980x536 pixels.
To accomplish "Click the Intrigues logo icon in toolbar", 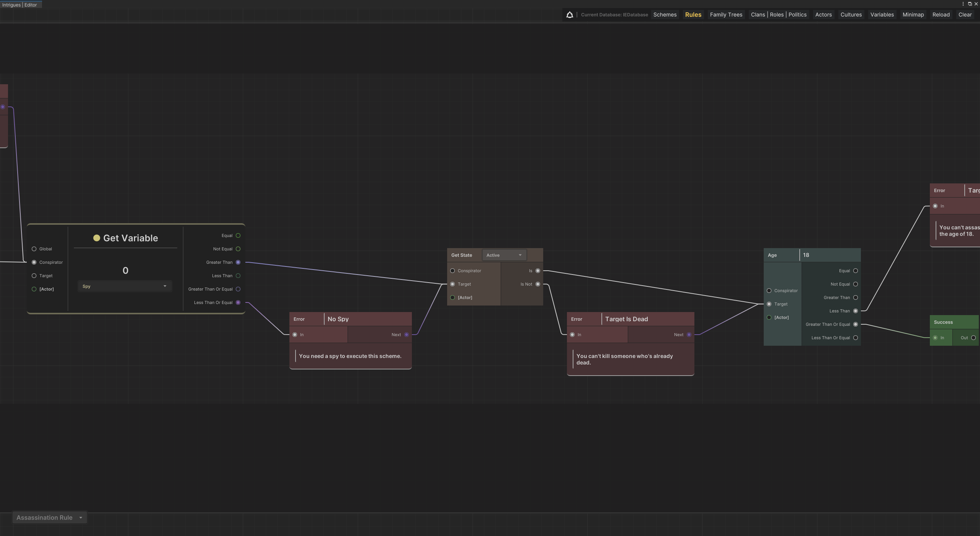I will tap(570, 15).
